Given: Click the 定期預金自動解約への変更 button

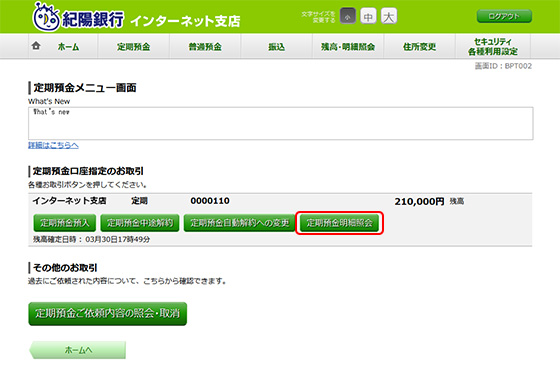Looking at the screenshot, I should [239, 223].
